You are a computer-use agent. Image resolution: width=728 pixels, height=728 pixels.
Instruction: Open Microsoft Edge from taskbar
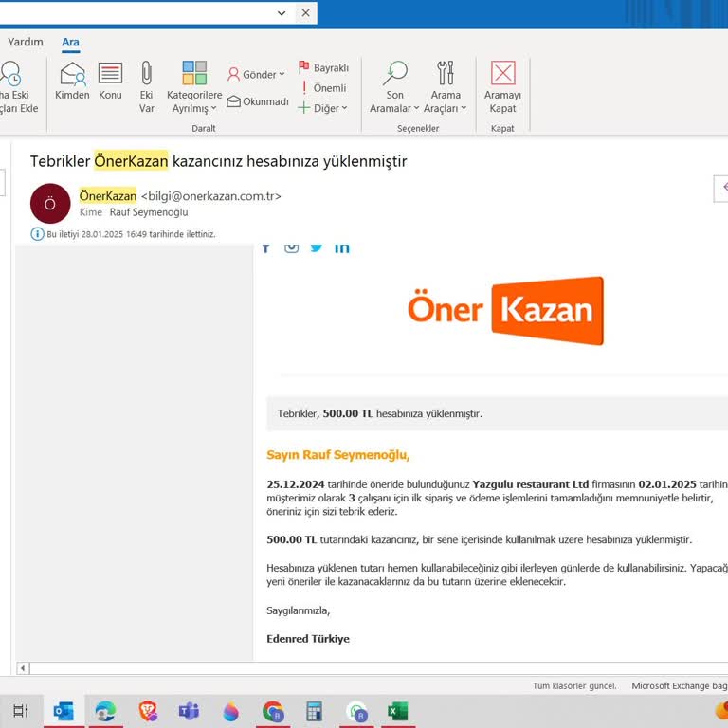105,711
